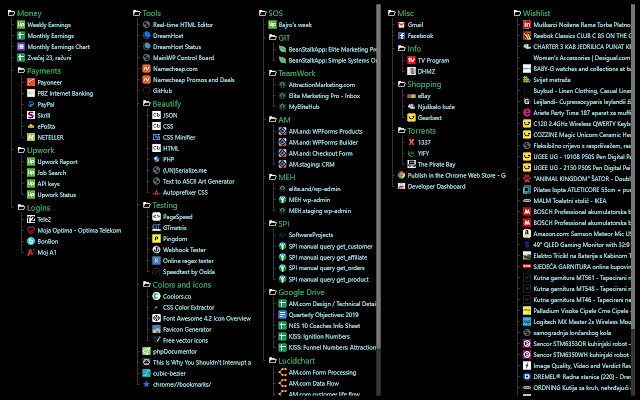Open the AttractionMarketing.com bookmark
The height and width of the screenshot is (400, 640).
[x=322, y=85]
